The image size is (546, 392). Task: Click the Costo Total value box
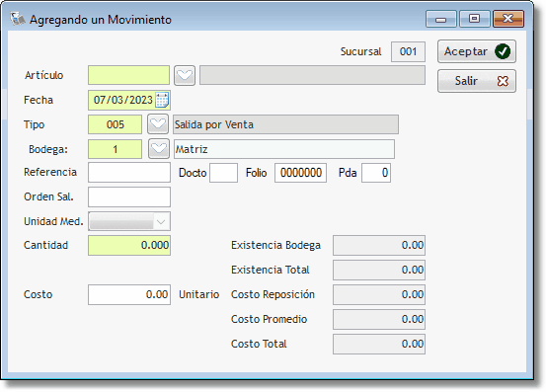(379, 344)
